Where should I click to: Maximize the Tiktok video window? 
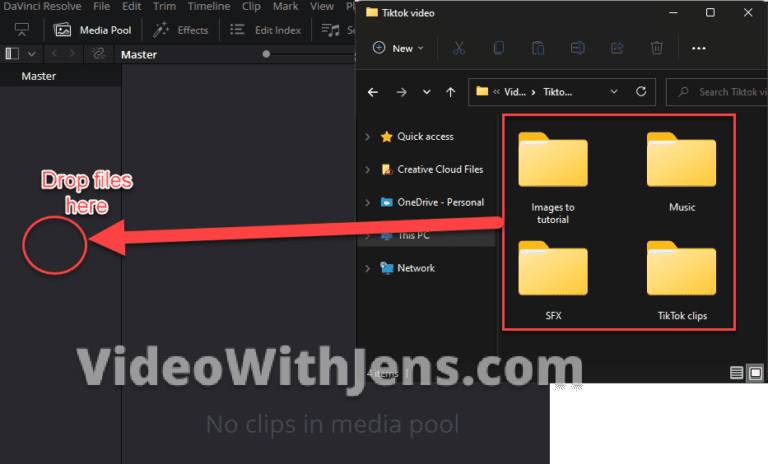point(710,12)
